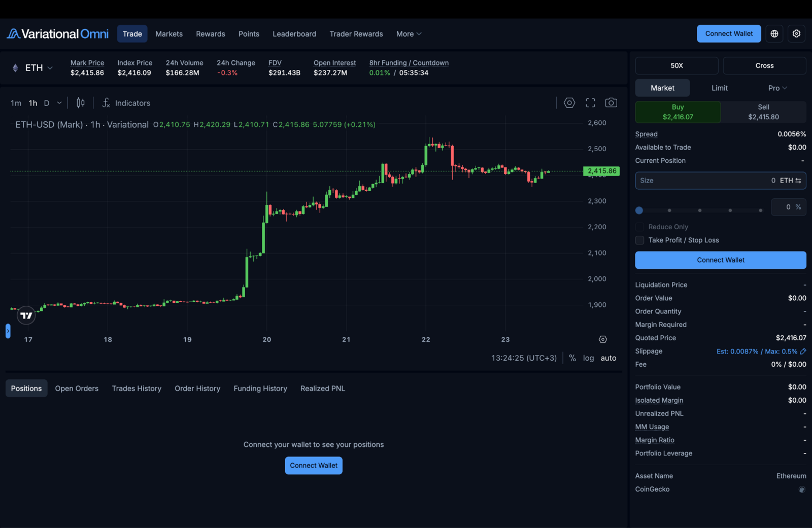
Task: Click the Spread label
Action: (x=646, y=134)
